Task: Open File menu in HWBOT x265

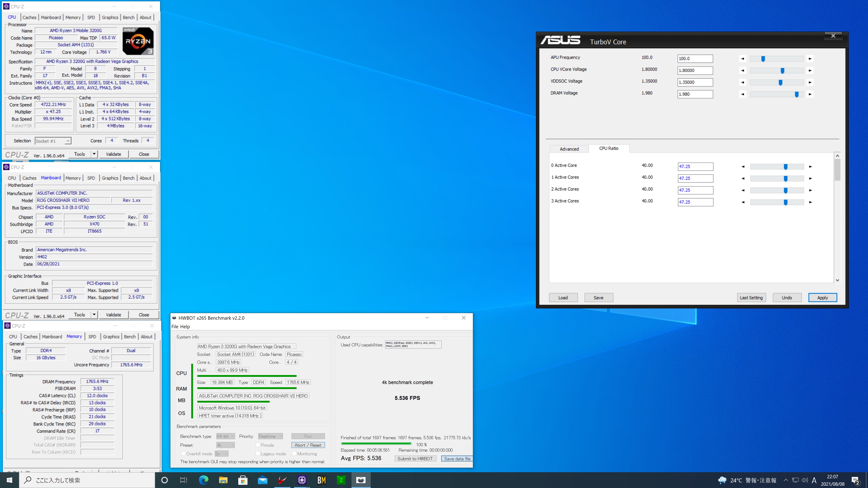Action: click(175, 326)
